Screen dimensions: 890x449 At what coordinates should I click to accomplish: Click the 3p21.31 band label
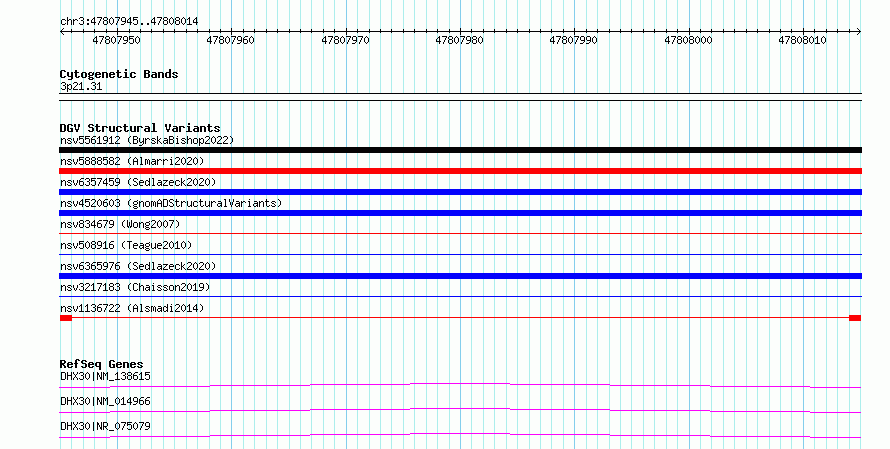(81, 87)
